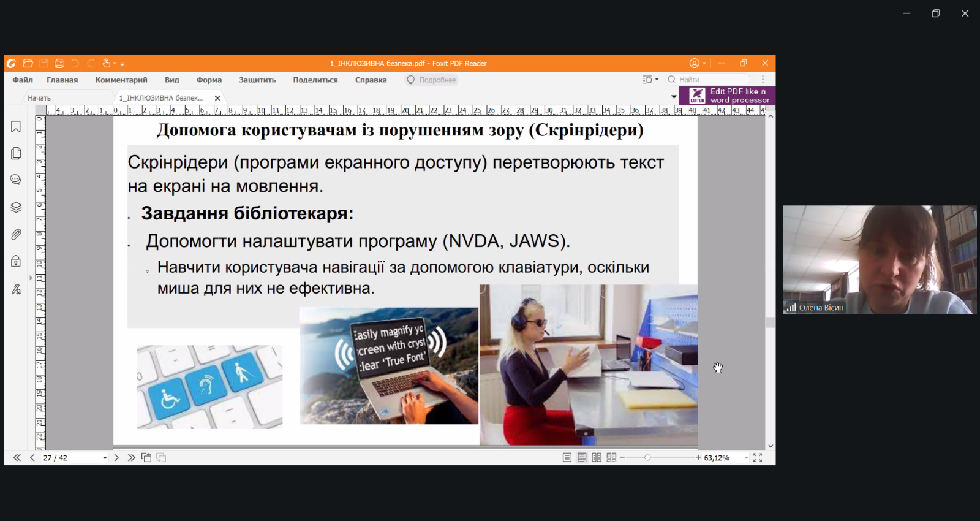Click the Open file folder icon
Viewport: 980px width, 521px height.
(28, 63)
